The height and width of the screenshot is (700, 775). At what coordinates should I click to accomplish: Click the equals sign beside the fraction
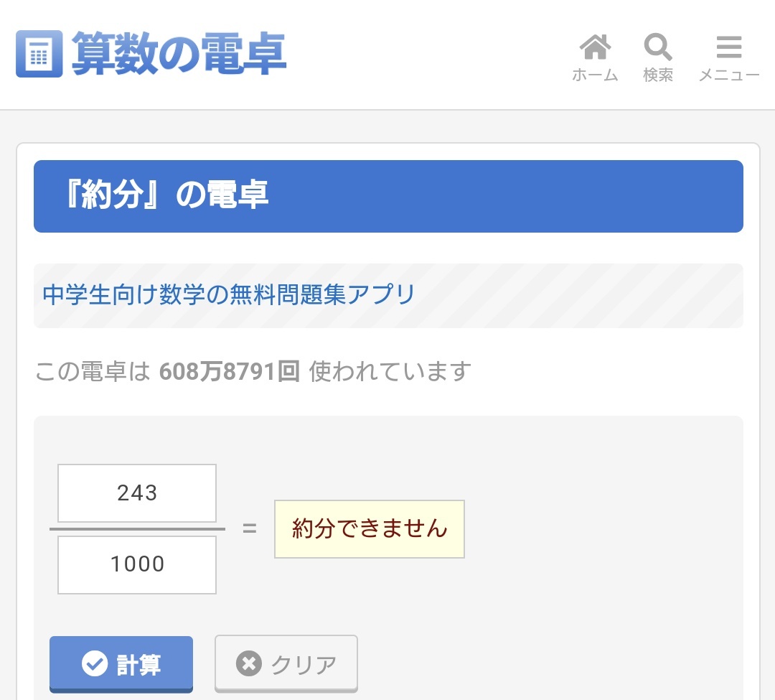249,529
